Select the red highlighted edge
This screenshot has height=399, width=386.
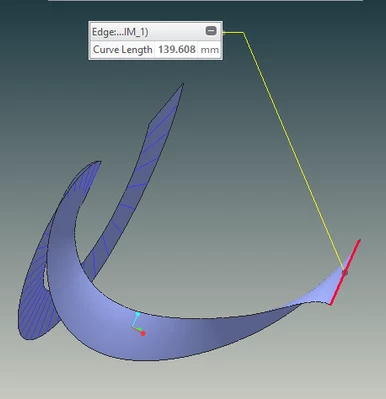tap(345, 272)
